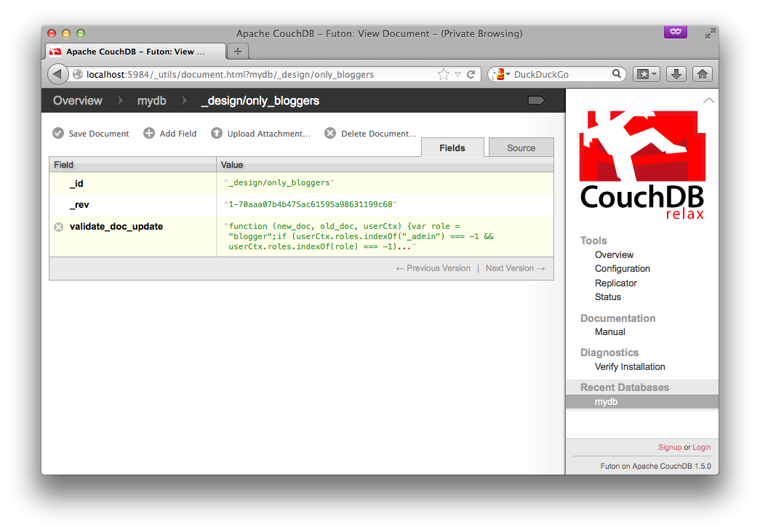Click the browser back arrow button
760x532 pixels.
coord(57,74)
